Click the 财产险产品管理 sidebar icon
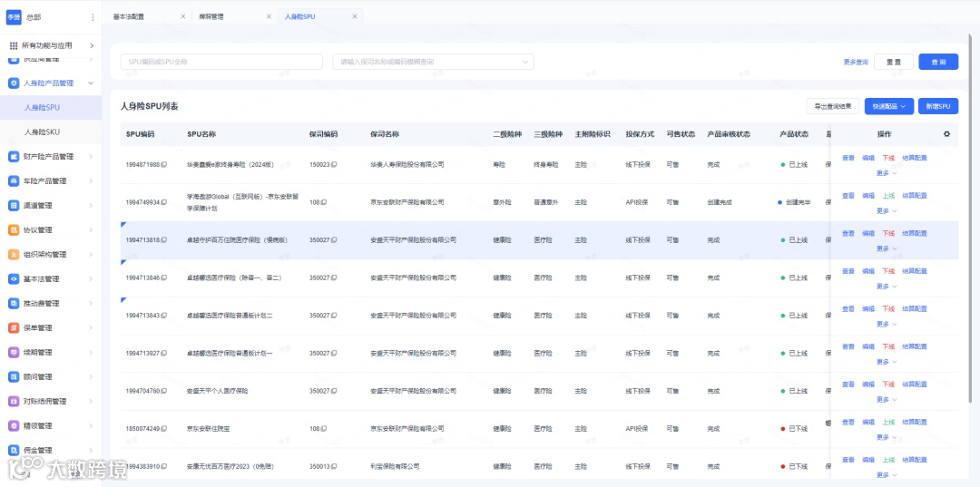This screenshot has width=980, height=487. coord(13,157)
